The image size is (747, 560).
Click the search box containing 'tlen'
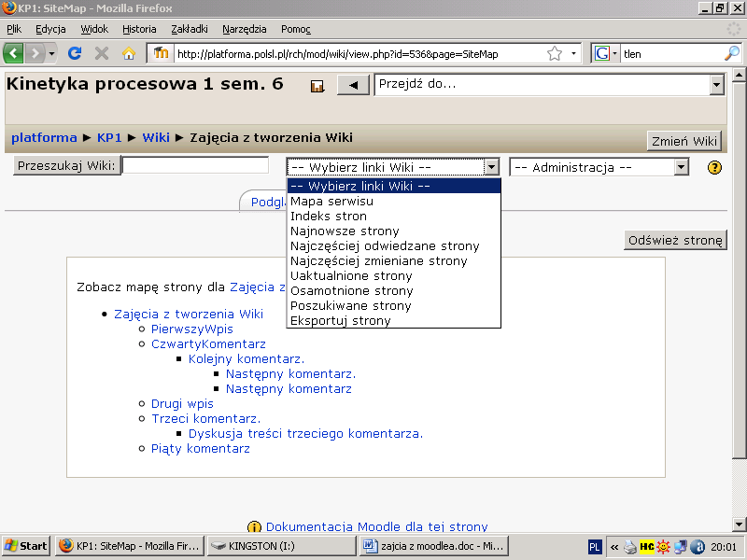tap(671, 54)
